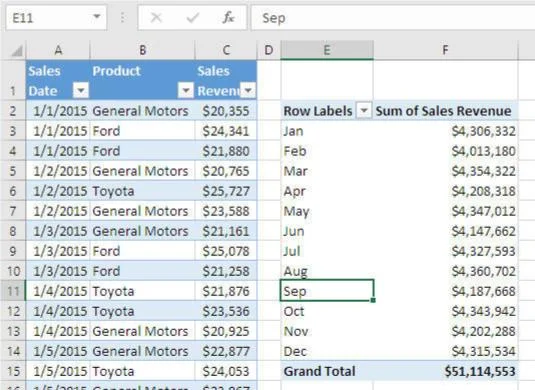535x390 pixels.
Task: Click the $24,341 revenue cell
Action: point(226,131)
